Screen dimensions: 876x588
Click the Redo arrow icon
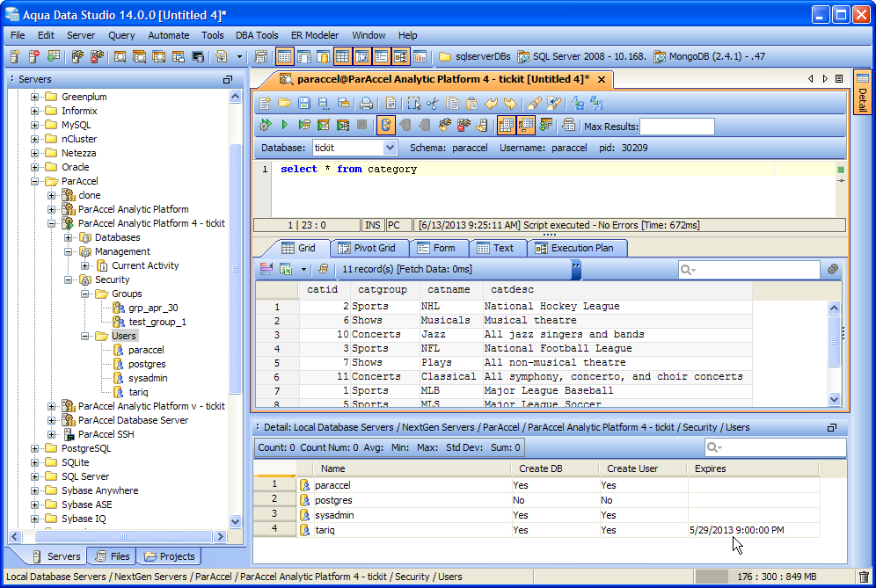(510, 104)
